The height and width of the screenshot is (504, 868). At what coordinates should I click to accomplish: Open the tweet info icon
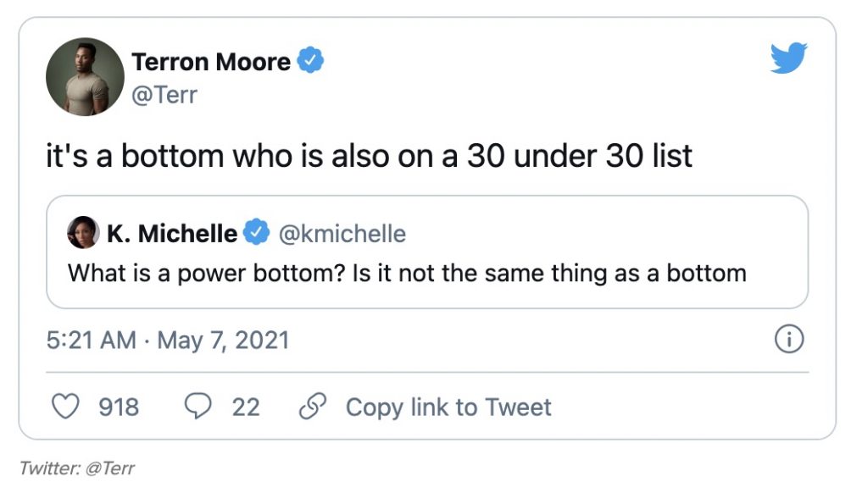789,340
